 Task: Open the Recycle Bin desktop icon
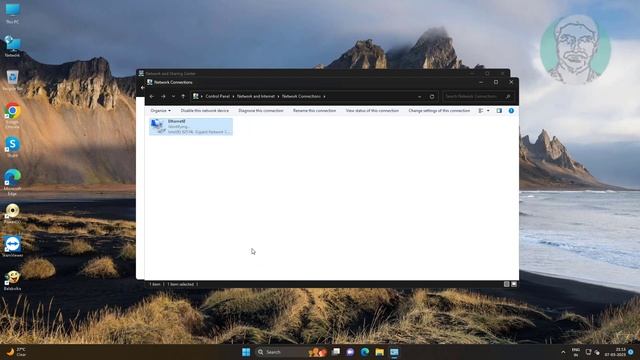tap(13, 80)
